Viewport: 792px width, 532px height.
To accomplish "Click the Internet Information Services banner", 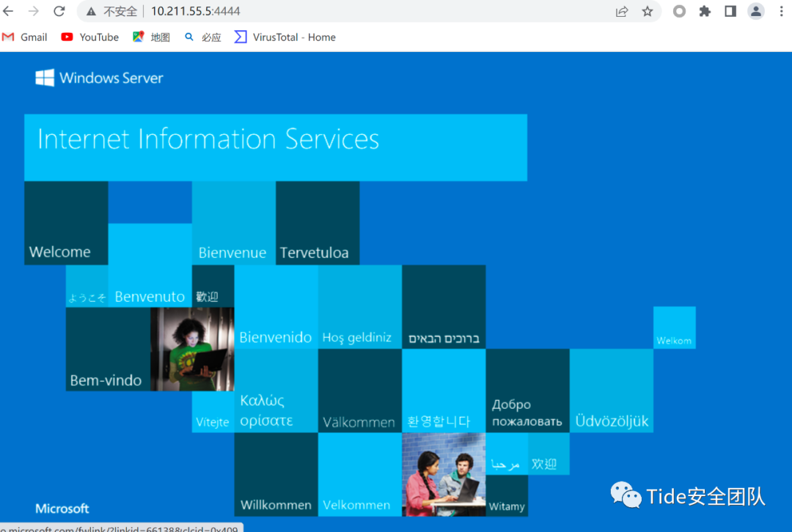I will (276, 147).
